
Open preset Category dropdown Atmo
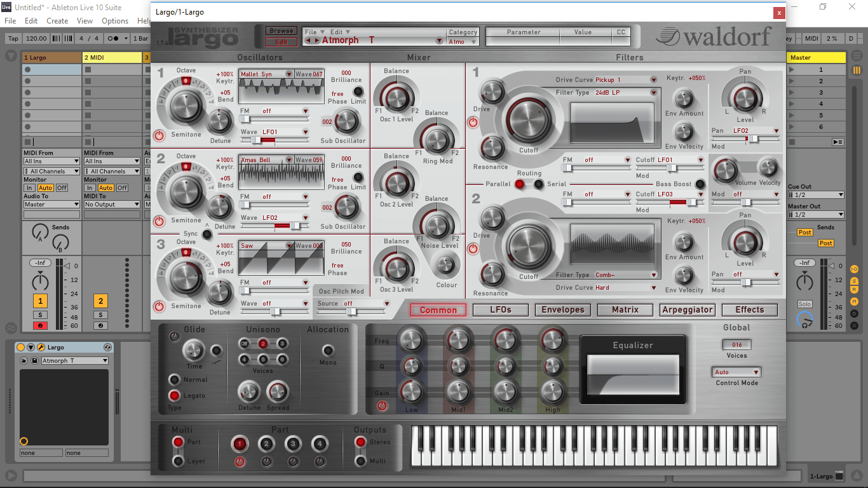[x=463, y=42]
